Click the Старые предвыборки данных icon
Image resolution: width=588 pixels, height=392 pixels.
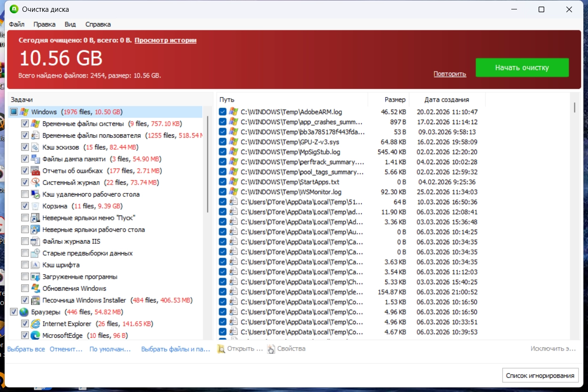(35, 253)
